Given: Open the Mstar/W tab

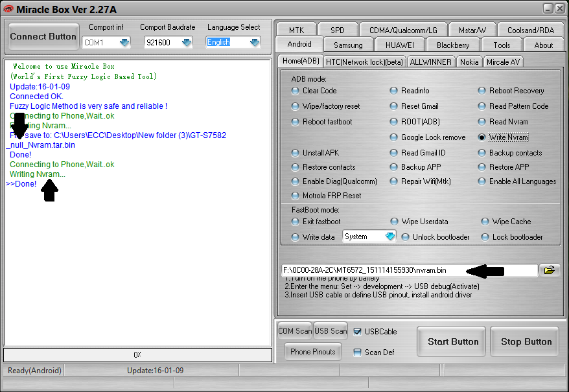Looking at the screenshot, I should tap(472, 30).
